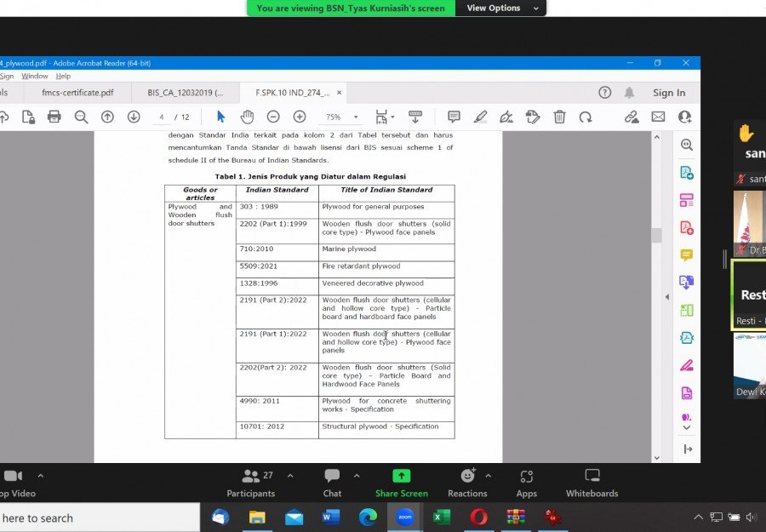Select the Hand pan tool
This screenshot has width=766, height=532.
point(247,117)
